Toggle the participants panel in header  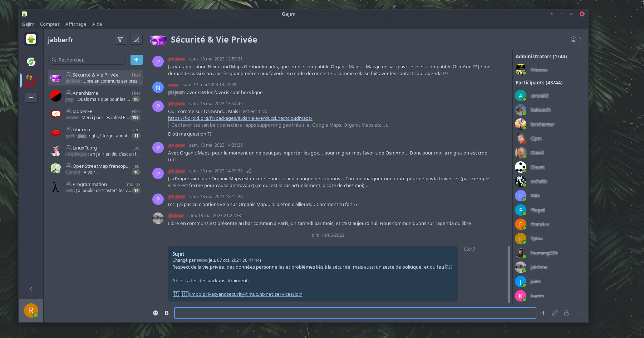click(x=576, y=39)
